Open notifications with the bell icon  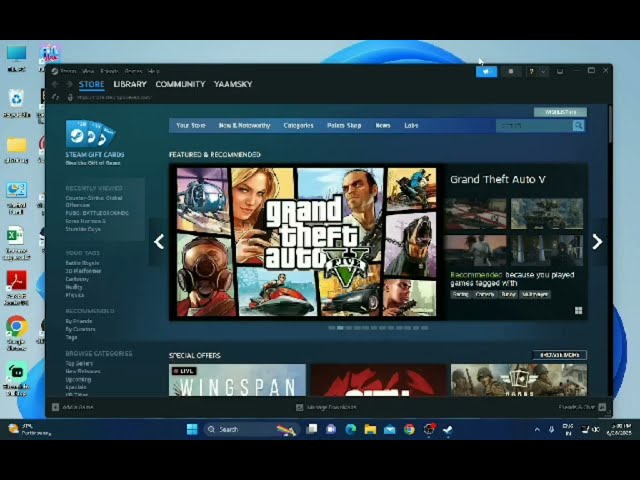click(511, 72)
